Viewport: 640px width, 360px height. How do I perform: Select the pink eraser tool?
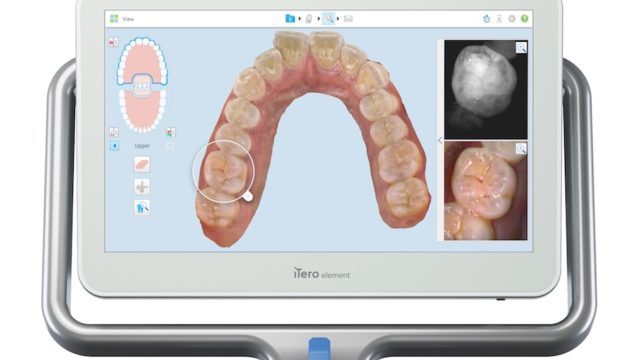click(142, 164)
